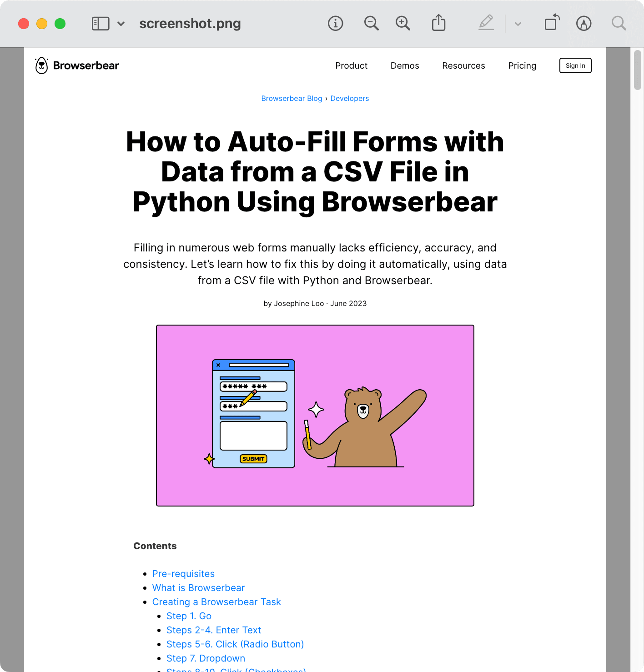Screen dimensions: 644x672
Task: Jump to Steps 5-6. Click (Radio Button)
Action: (x=235, y=644)
